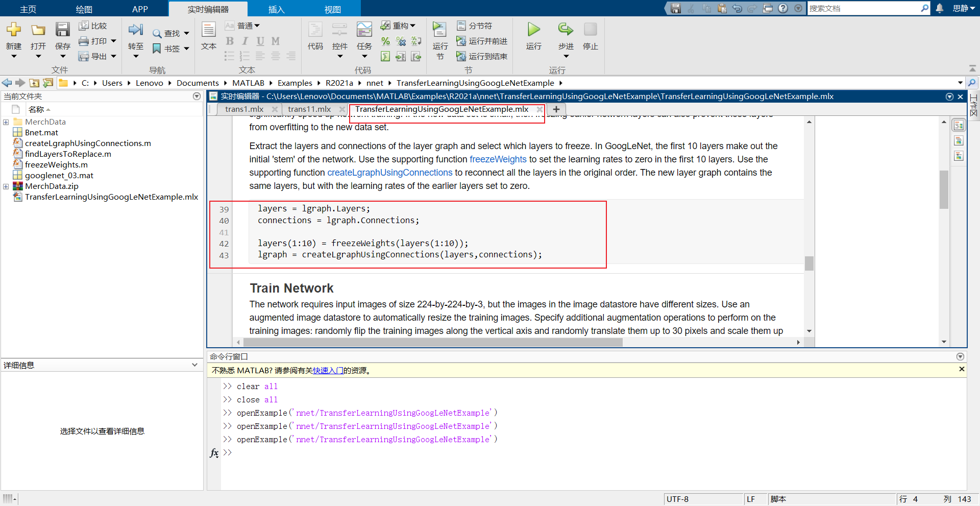Expand the MerchData folder
This screenshot has height=506, width=980.
click(6, 122)
